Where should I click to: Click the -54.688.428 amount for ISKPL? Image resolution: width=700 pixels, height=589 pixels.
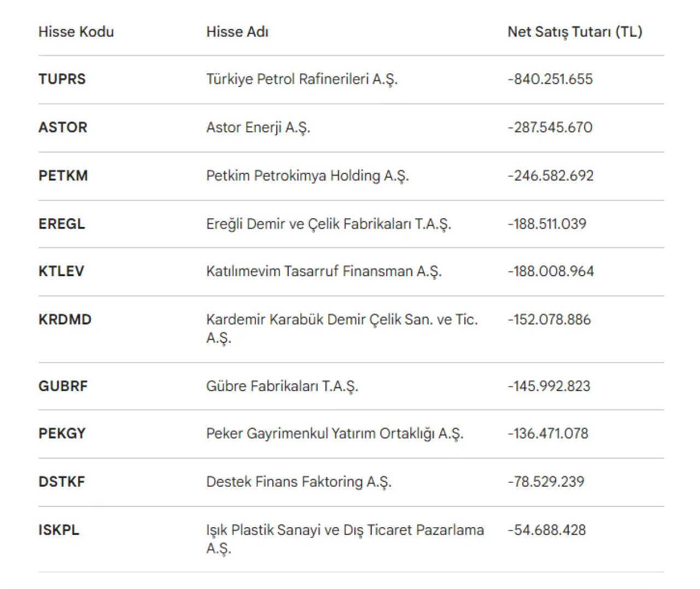pyautogui.click(x=547, y=530)
